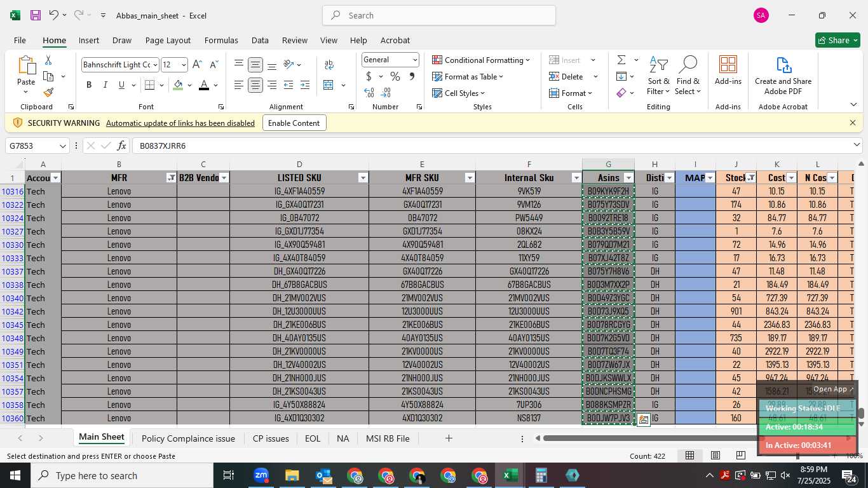Click the Clear eraser icon in Editing
This screenshot has height=488, width=868.
pyautogui.click(x=621, y=93)
